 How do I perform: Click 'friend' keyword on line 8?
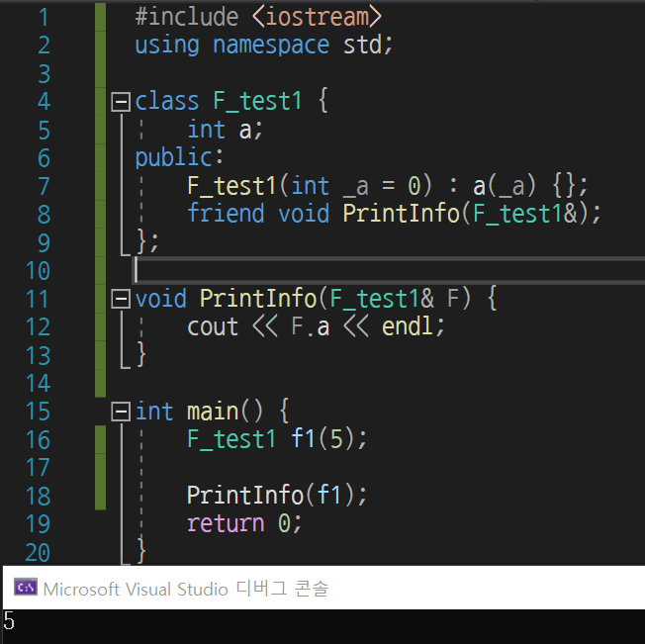point(226,214)
